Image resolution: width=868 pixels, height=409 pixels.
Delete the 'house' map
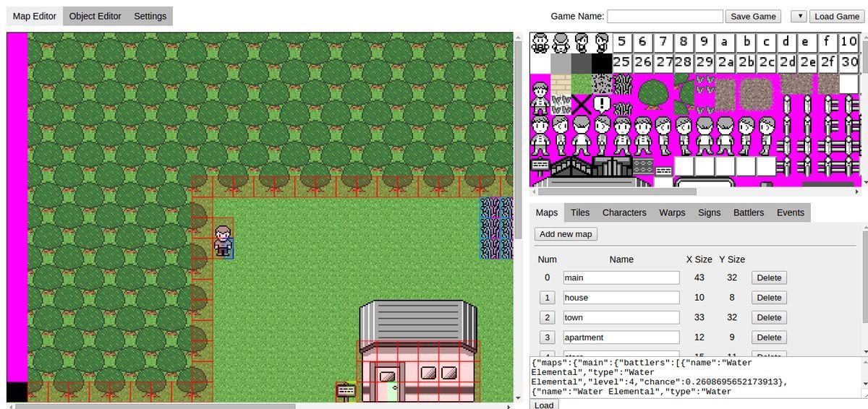click(769, 298)
